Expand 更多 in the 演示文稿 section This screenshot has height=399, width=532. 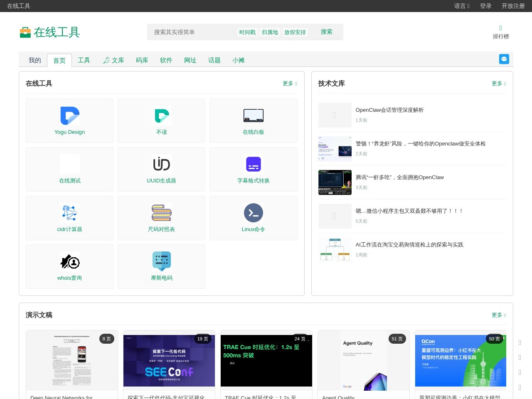click(498, 315)
